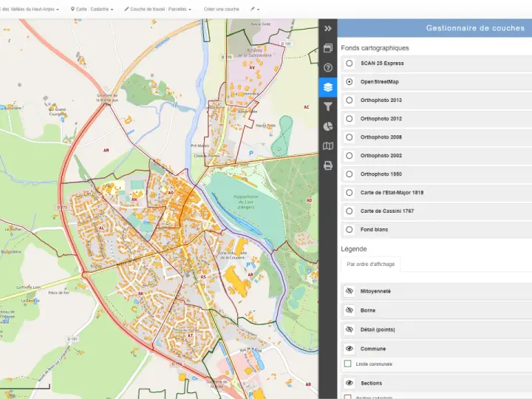Open the Carte : Cadastre dropdown
532x399 pixels.
point(92,9)
